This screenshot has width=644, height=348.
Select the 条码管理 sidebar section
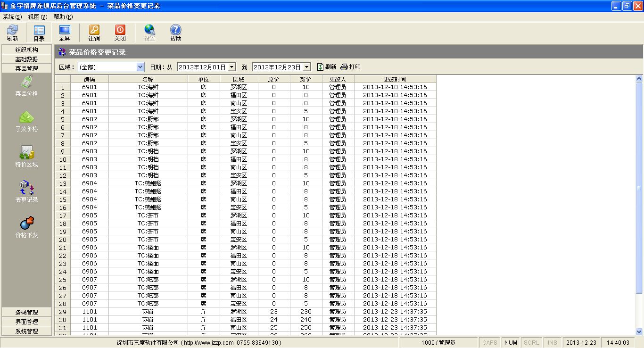[x=26, y=312]
